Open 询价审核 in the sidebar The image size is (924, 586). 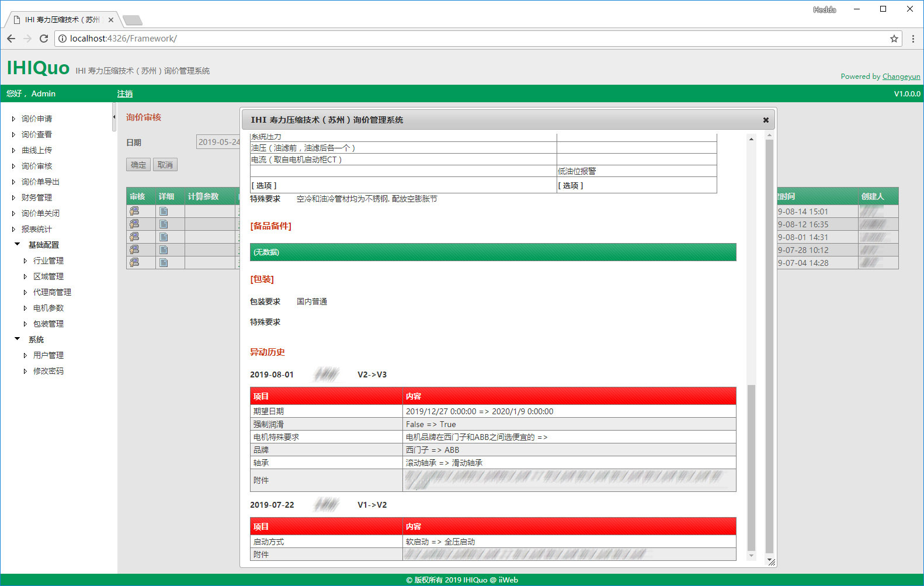(37, 166)
